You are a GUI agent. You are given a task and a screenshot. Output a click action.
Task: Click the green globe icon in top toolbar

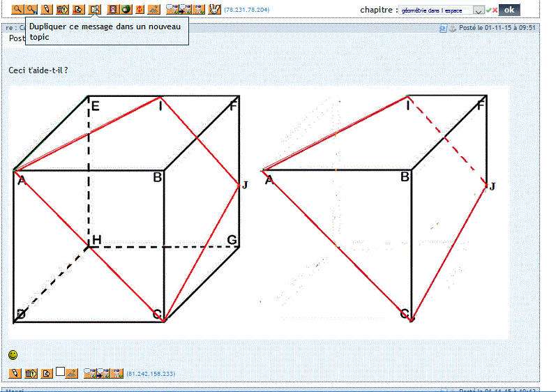click(x=126, y=10)
